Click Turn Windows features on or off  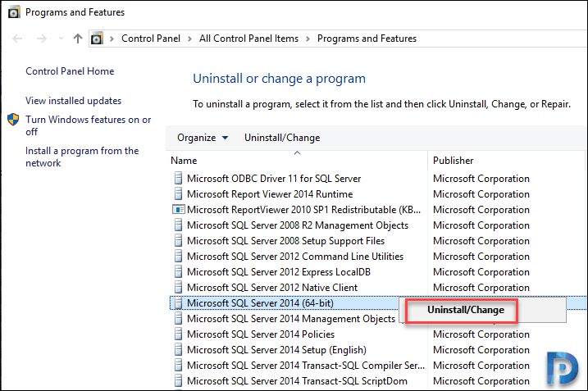[88, 125]
